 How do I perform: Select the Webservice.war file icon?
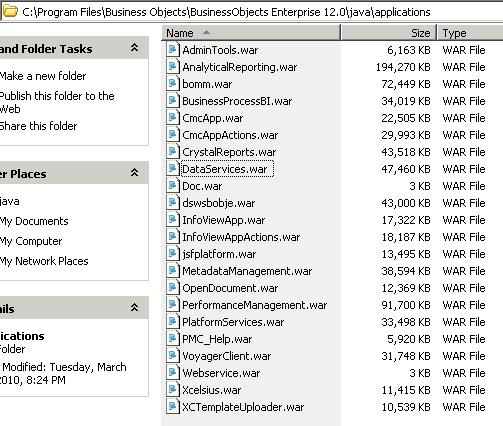pyautogui.click(x=173, y=373)
